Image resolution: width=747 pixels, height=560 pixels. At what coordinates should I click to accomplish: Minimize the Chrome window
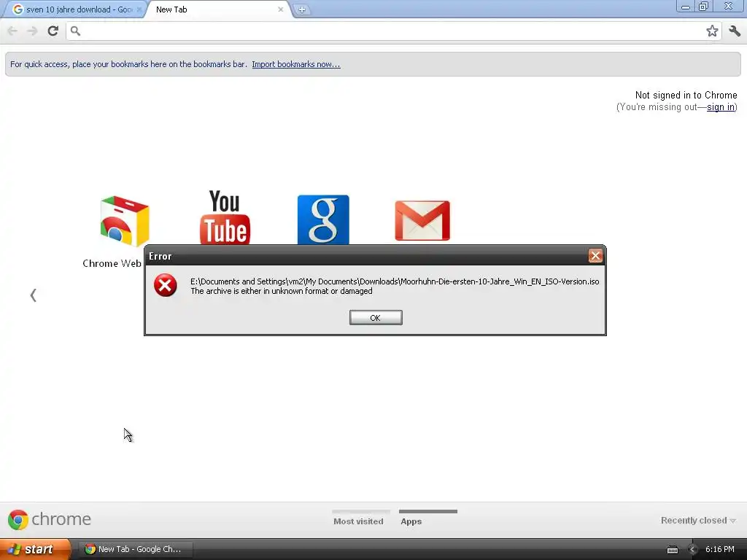(686, 6)
